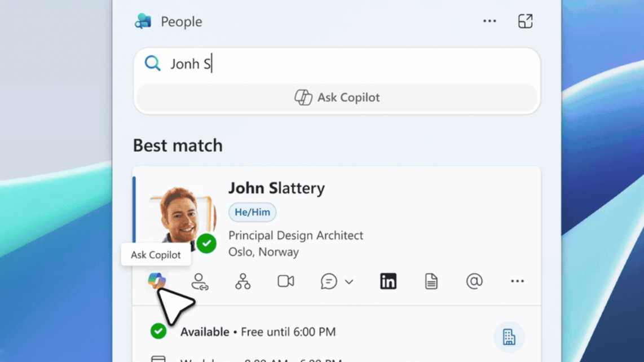
Task: Click the @ email icon
Action: tap(474, 281)
